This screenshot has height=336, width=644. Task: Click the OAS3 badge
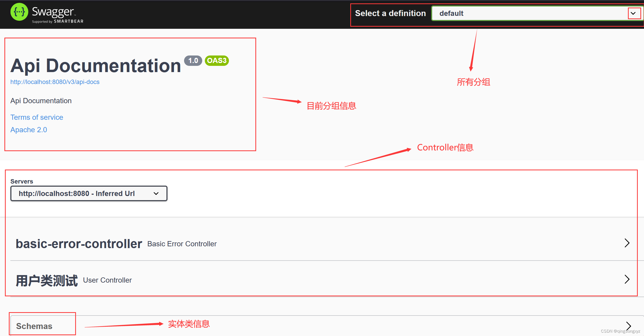coord(217,61)
